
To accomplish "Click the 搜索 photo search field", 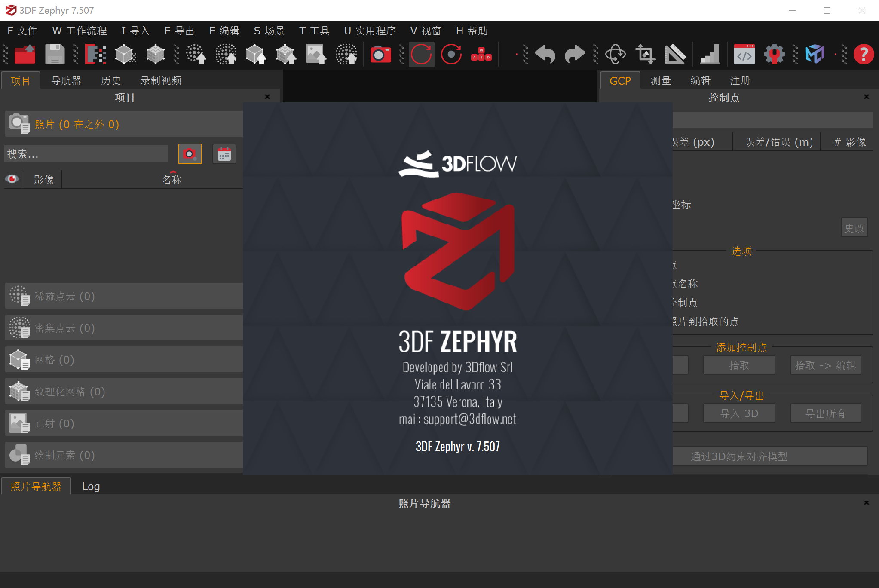I will point(86,154).
